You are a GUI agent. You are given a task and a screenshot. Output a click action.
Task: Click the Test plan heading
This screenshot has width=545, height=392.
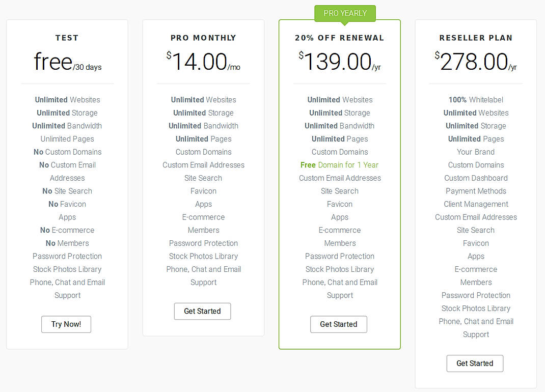pyautogui.click(x=67, y=38)
